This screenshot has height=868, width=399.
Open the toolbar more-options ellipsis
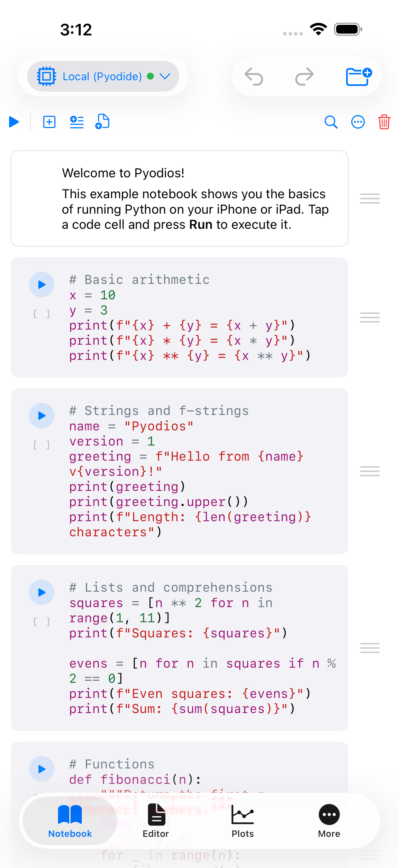(x=358, y=122)
